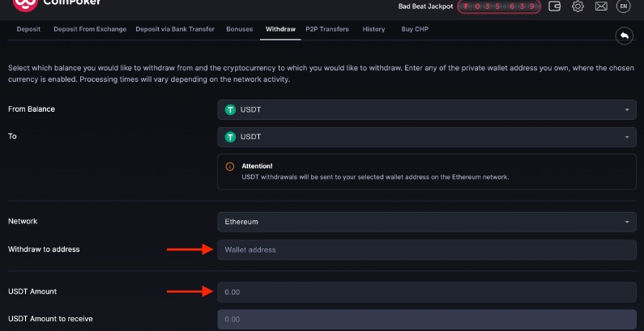The height and width of the screenshot is (331, 644).
Task: Open the wallet icon in header
Action: (x=555, y=6)
